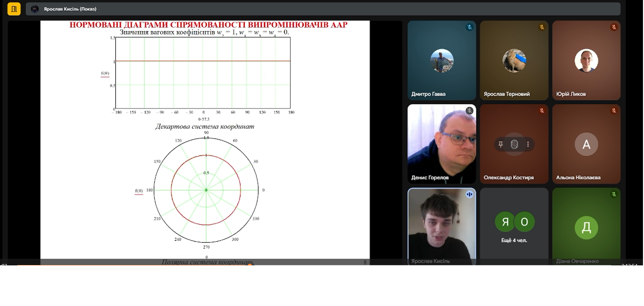Toggle the microphone button on Олександр Костиря's hover controls

pos(514,144)
